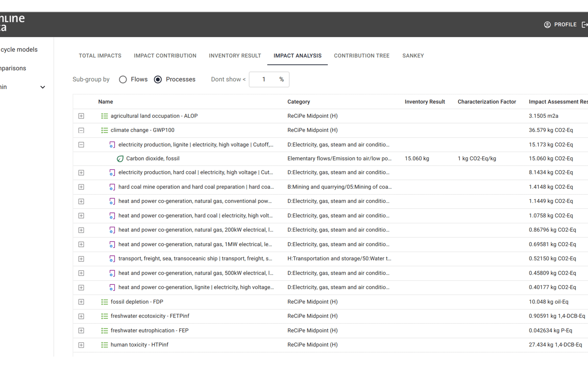Click the Carbon dioxide, fossil row name
Viewport: 588px width, 368px height.
click(x=153, y=159)
